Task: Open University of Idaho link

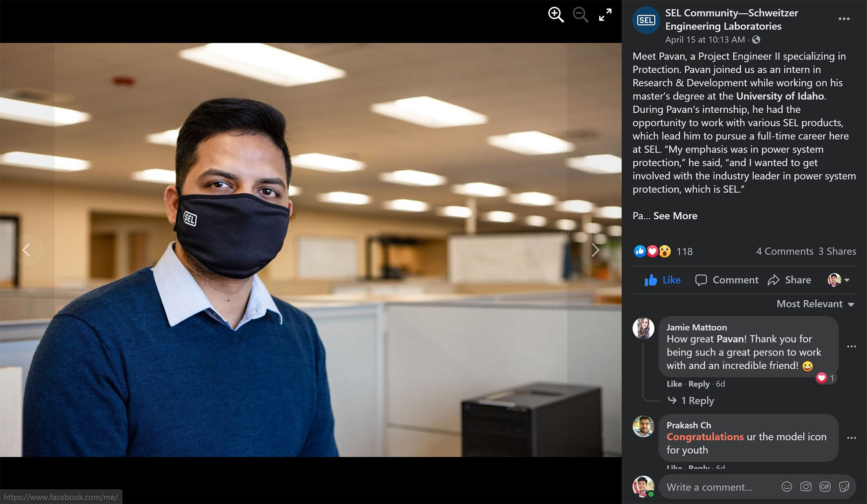Action: [780, 96]
